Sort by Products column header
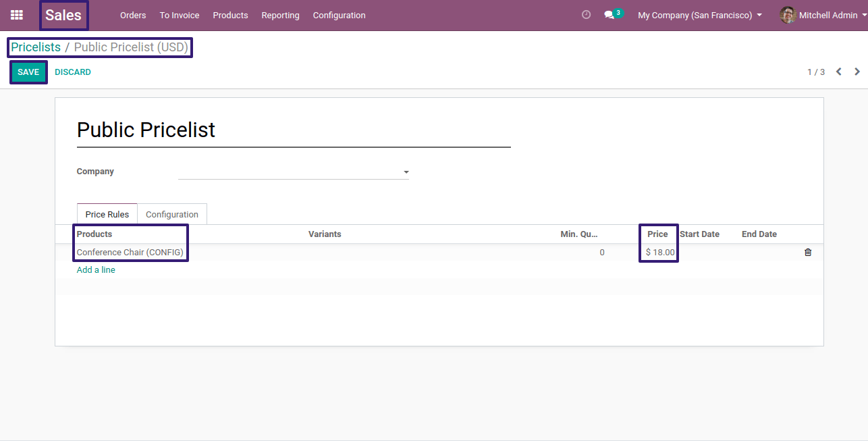Image resolution: width=868 pixels, height=441 pixels. click(94, 234)
